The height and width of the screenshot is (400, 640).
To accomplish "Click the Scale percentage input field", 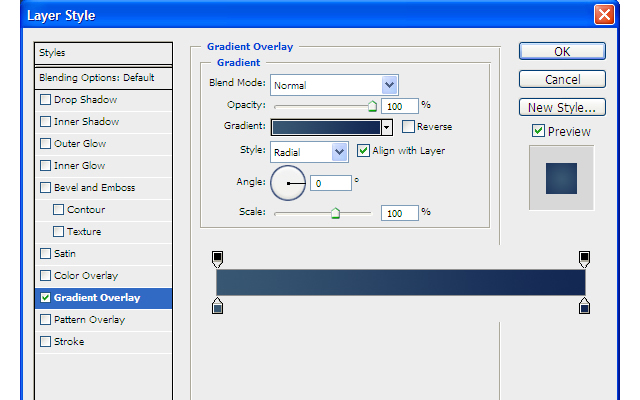I will point(398,213).
